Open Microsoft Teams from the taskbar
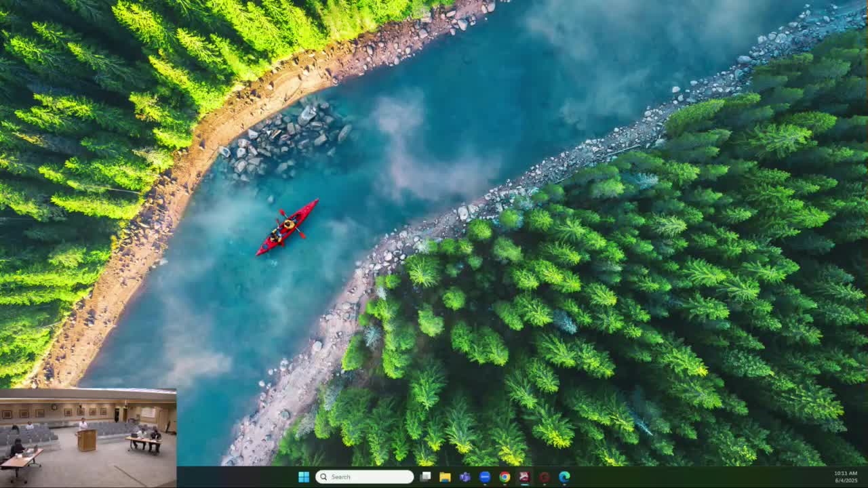Screen dimensions: 868x488 465,476
